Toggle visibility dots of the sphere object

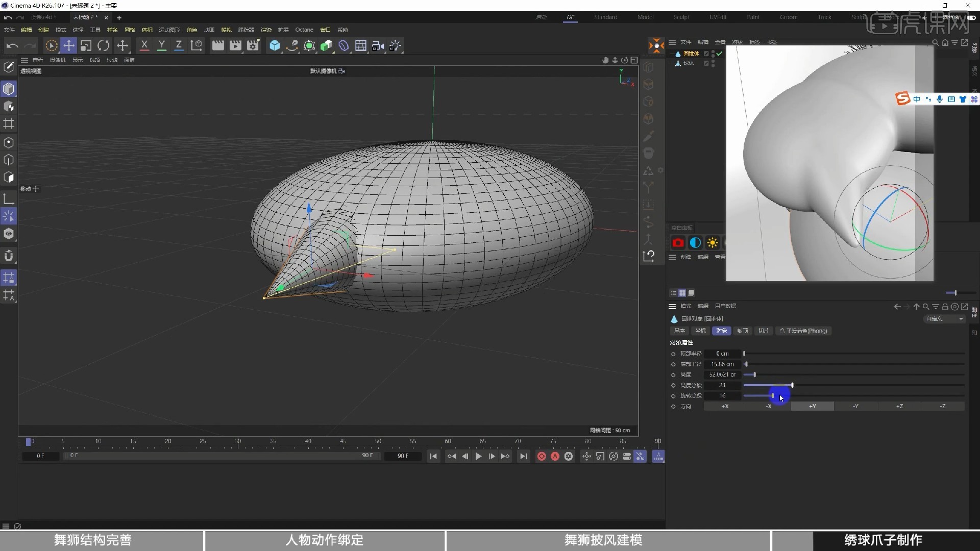[x=713, y=64]
